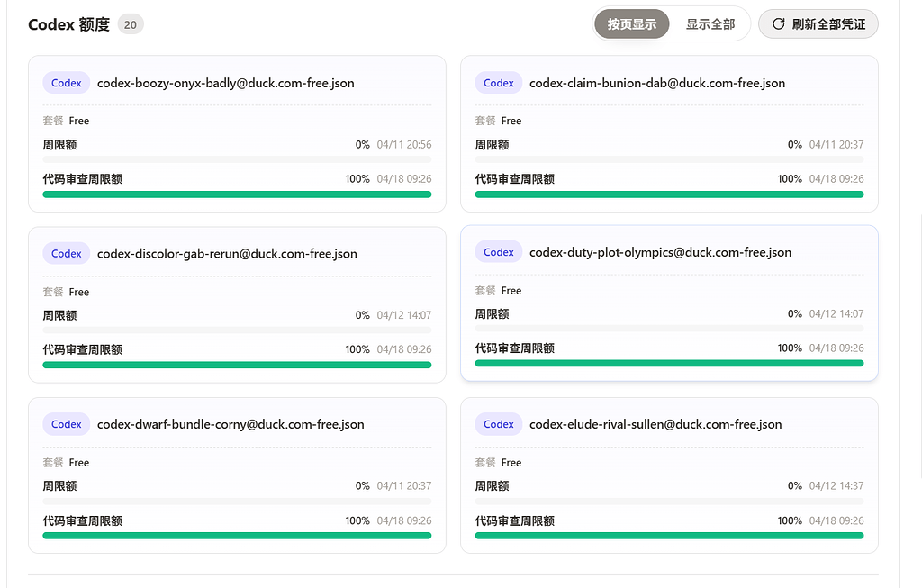The image size is (922, 588).
Task: Click 周限额 progress bar on claim-bunion-dab card
Action: 669,159
